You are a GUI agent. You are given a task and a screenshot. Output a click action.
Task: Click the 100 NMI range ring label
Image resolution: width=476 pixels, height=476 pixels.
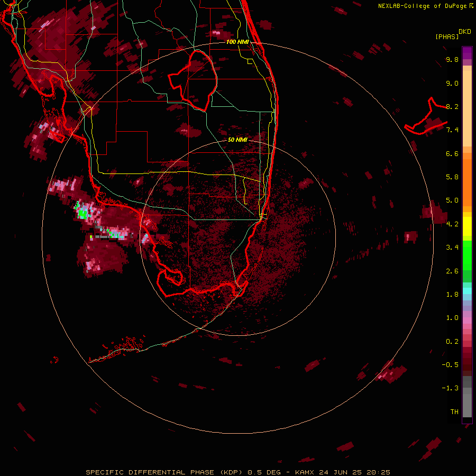click(x=237, y=42)
